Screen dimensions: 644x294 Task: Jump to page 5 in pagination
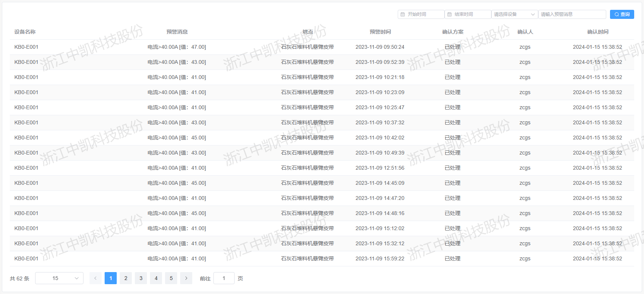click(x=171, y=278)
